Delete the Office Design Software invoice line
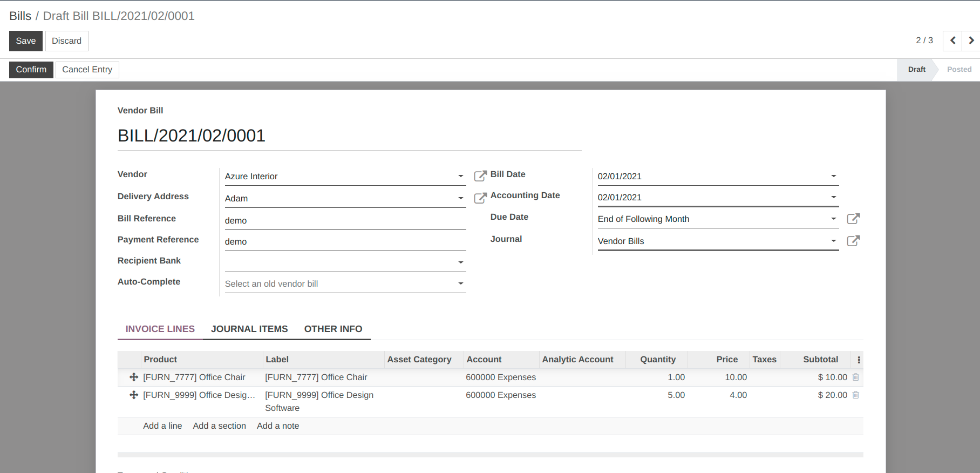This screenshot has height=473, width=980. pos(856,395)
